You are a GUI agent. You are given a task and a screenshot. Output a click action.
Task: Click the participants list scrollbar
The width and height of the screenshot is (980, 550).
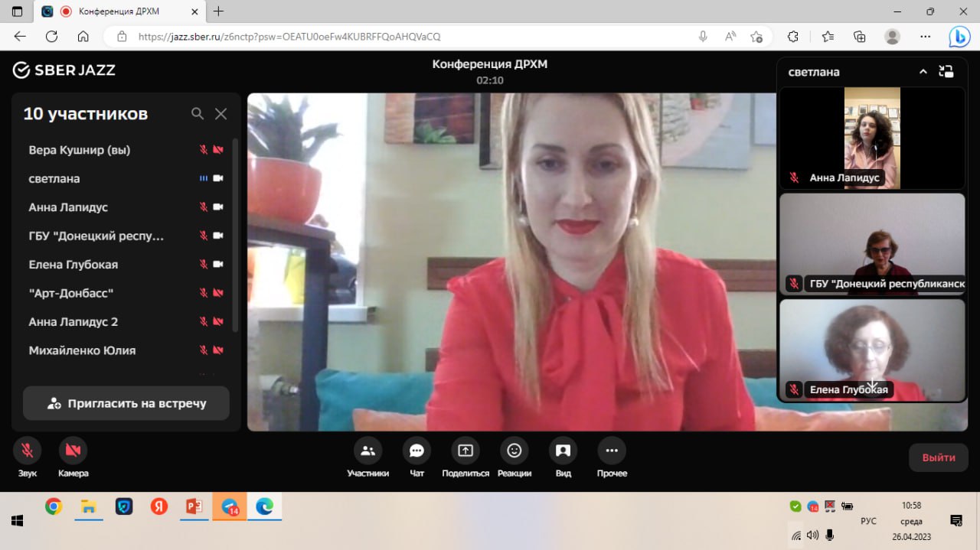tap(235, 235)
